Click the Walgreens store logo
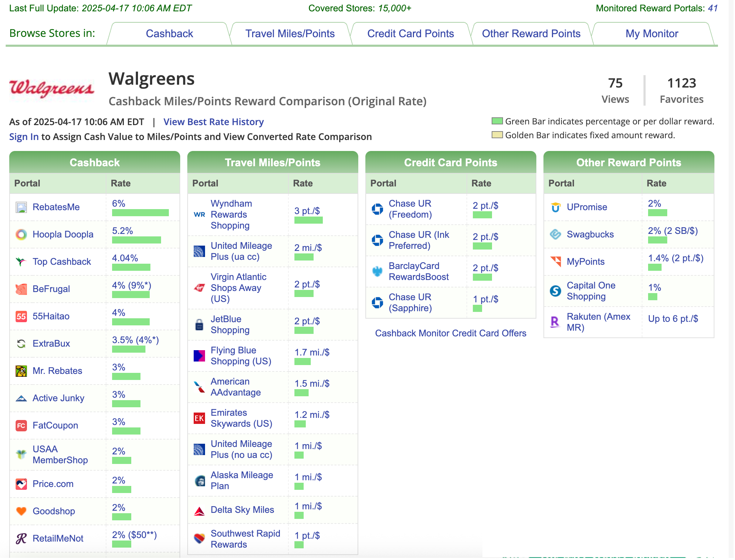The height and width of the screenshot is (560, 735). pos(52,89)
